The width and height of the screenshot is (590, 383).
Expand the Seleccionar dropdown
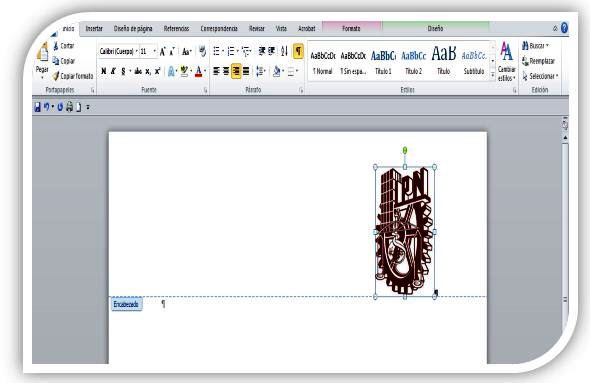click(540, 76)
